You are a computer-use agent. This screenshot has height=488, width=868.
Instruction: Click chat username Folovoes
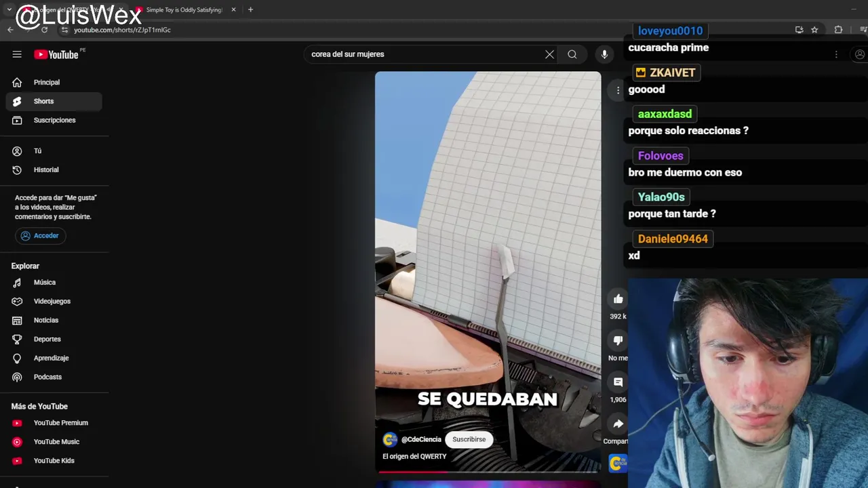point(660,156)
